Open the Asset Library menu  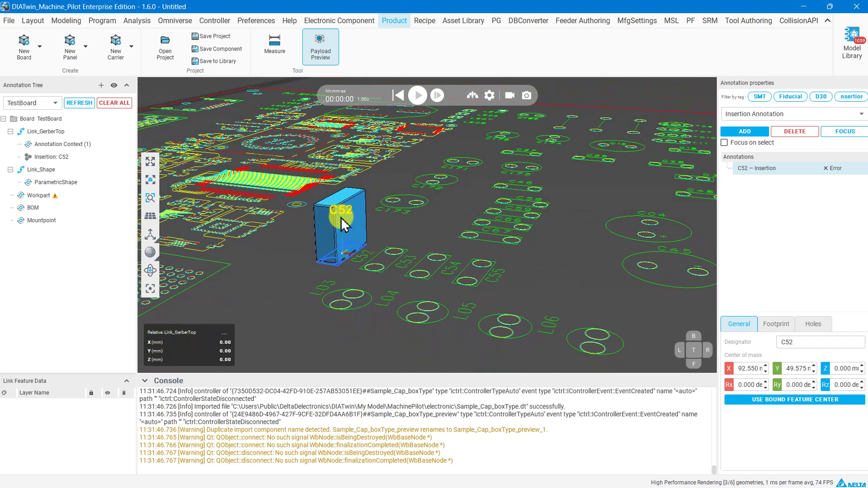coord(463,21)
